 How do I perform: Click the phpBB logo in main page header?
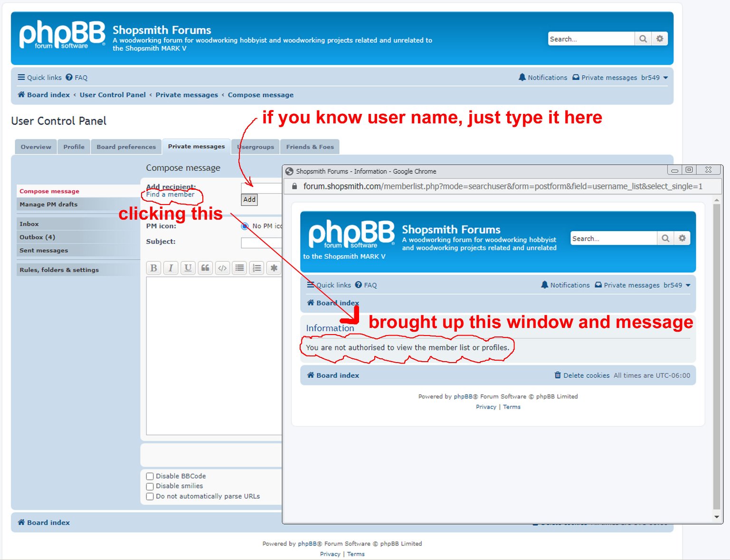tap(62, 35)
